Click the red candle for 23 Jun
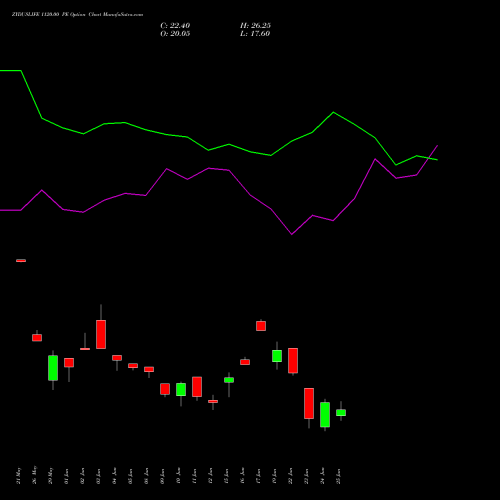Image resolution: width=500 pixels, height=500 pixels. point(309,403)
